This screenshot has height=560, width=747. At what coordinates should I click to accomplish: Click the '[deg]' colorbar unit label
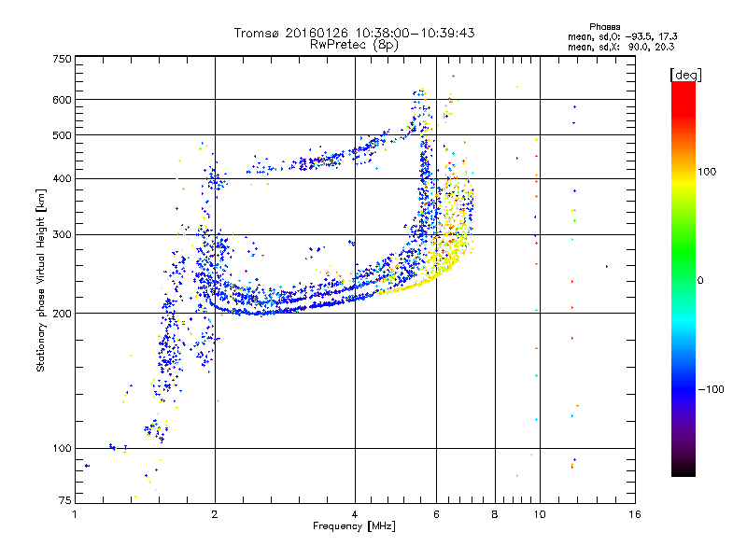[x=685, y=75]
